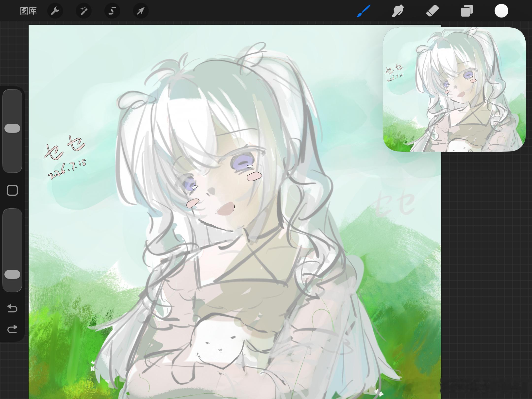Image resolution: width=532 pixels, height=399 pixels.
Task: Redo the last undone stroke
Action: [12, 329]
